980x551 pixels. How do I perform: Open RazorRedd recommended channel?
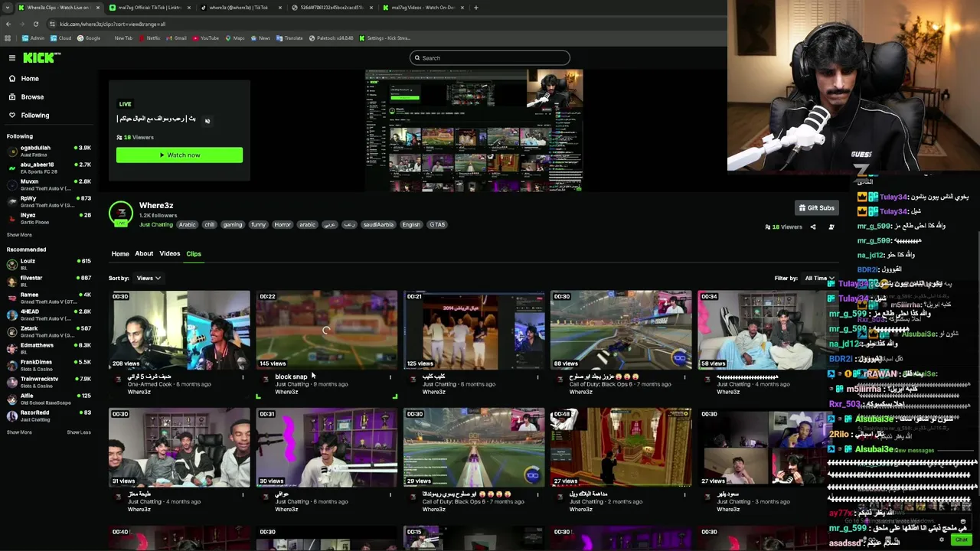[49, 416]
